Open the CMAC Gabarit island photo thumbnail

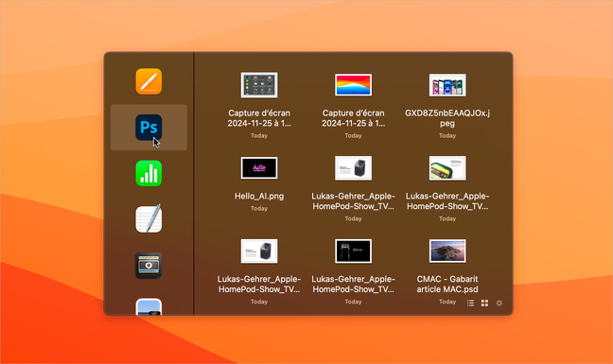(x=447, y=251)
